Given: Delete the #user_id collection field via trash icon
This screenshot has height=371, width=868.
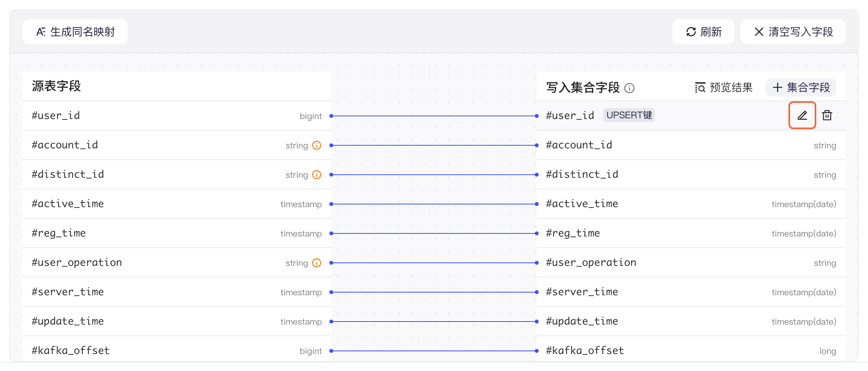Looking at the screenshot, I should pyautogui.click(x=827, y=115).
